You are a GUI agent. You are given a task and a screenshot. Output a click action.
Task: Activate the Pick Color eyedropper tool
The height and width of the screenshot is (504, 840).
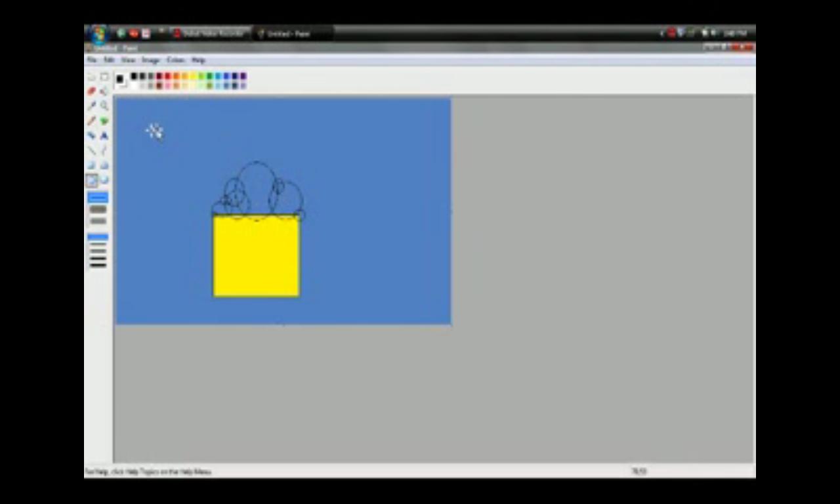pos(92,106)
